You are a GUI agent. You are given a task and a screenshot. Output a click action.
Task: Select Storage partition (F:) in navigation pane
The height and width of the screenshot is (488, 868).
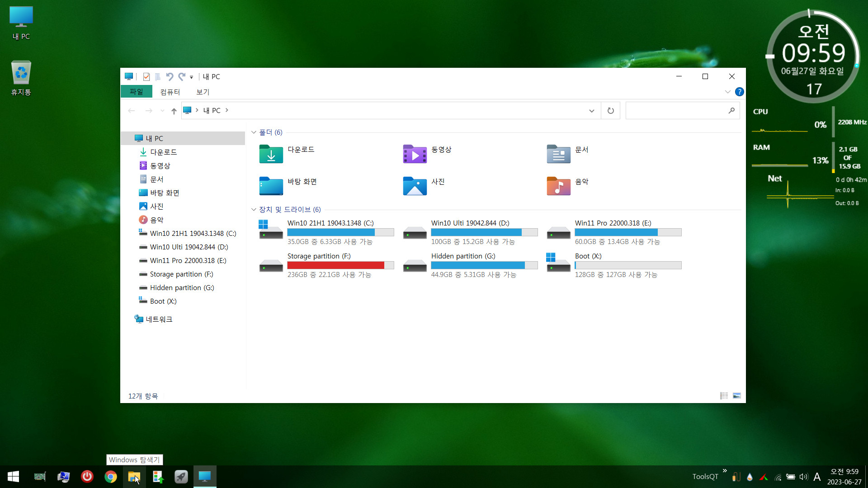tap(183, 274)
